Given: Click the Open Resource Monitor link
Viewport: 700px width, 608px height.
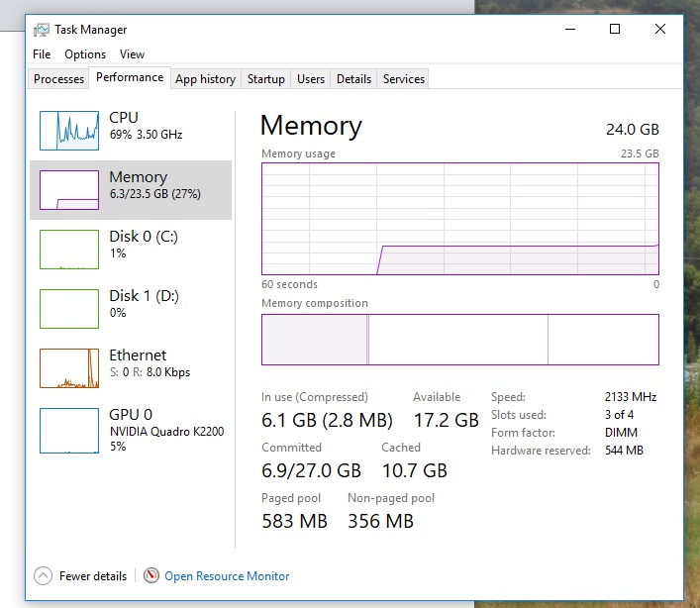Looking at the screenshot, I should [227, 575].
